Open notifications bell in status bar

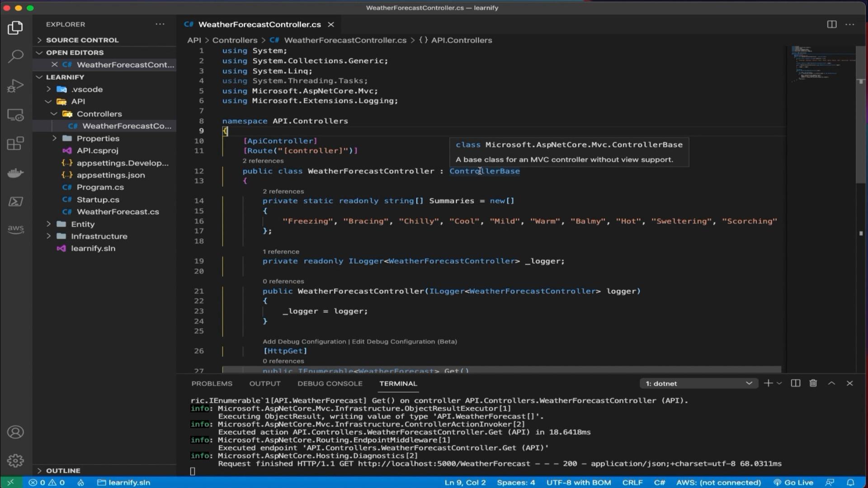pos(850,483)
